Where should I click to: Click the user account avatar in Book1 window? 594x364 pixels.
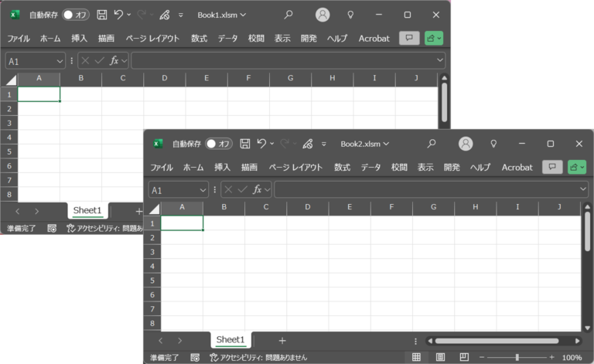[323, 15]
